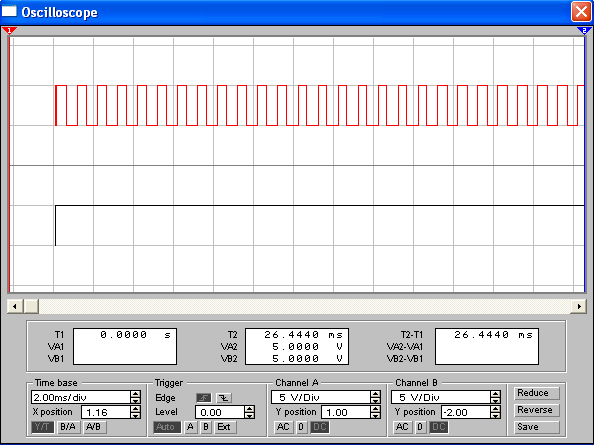The height and width of the screenshot is (445, 594).
Task: Click the scrollbar left arrow
Action: [15, 306]
